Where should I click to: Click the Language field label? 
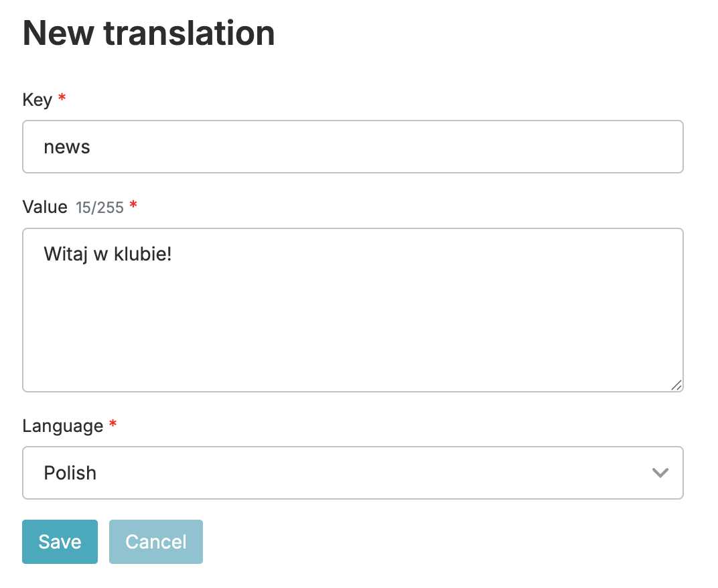click(63, 426)
